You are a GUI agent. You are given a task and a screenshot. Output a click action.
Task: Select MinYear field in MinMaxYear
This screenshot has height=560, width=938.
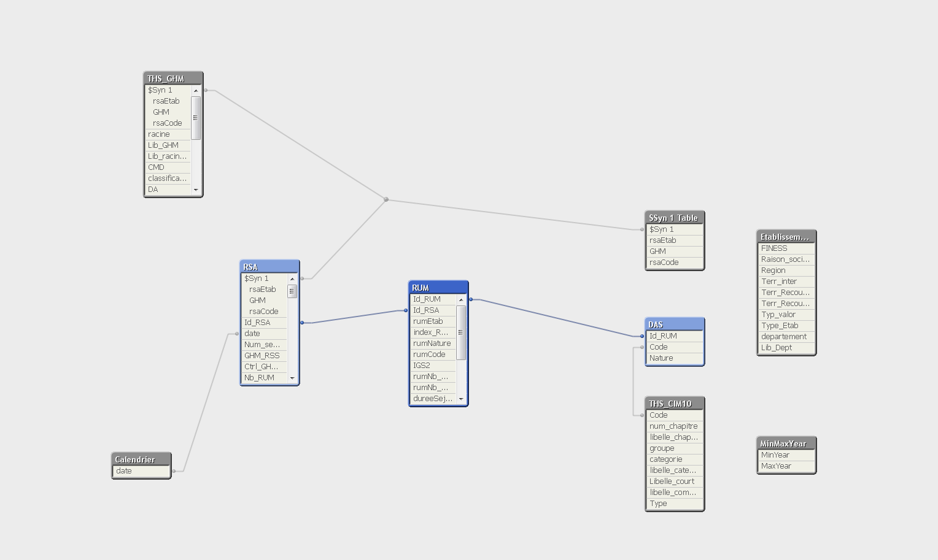(x=786, y=455)
